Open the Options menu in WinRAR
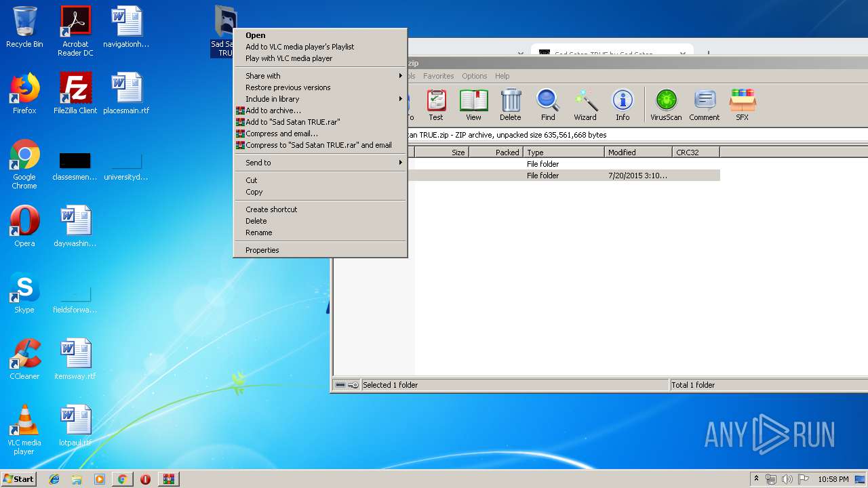 pos(475,76)
